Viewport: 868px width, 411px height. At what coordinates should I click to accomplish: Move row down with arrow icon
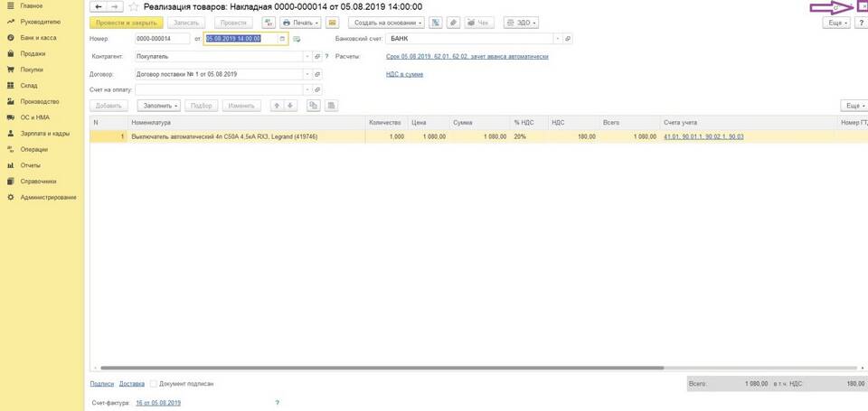290,106
